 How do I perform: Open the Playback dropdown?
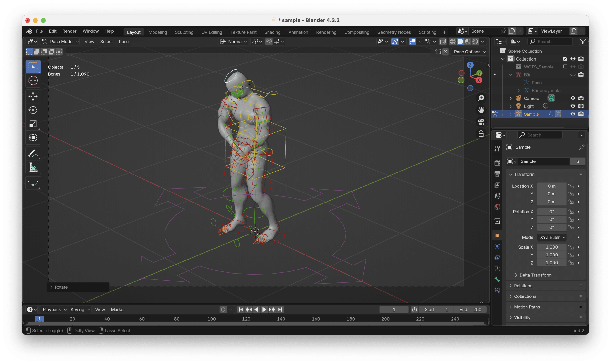coord(54,310)
